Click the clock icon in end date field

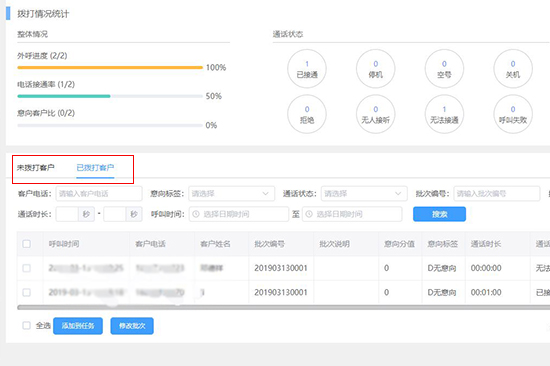coord(309,214)
